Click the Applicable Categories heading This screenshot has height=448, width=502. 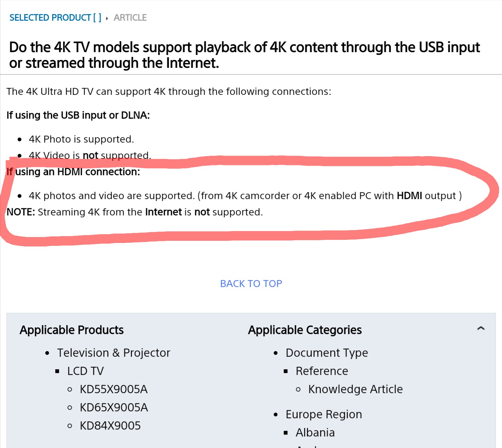[x=305, y=330]
